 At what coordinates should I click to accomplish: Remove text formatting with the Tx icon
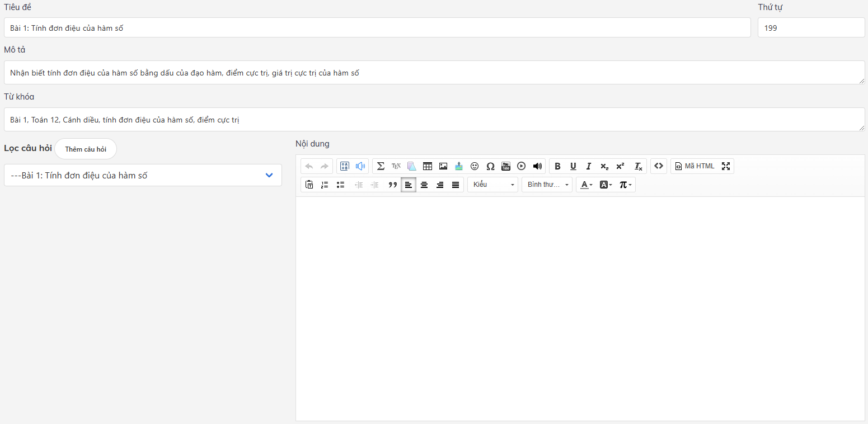tap(638, 166)
